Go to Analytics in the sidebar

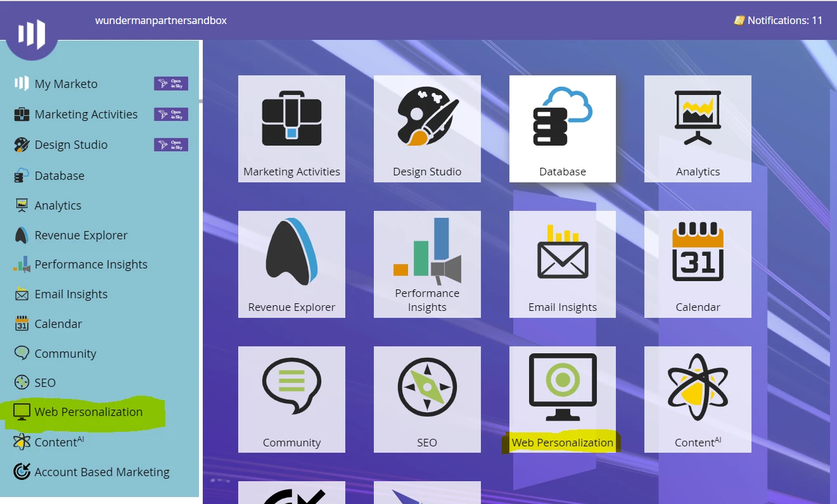pyautogui.click(x=48, y=205)
